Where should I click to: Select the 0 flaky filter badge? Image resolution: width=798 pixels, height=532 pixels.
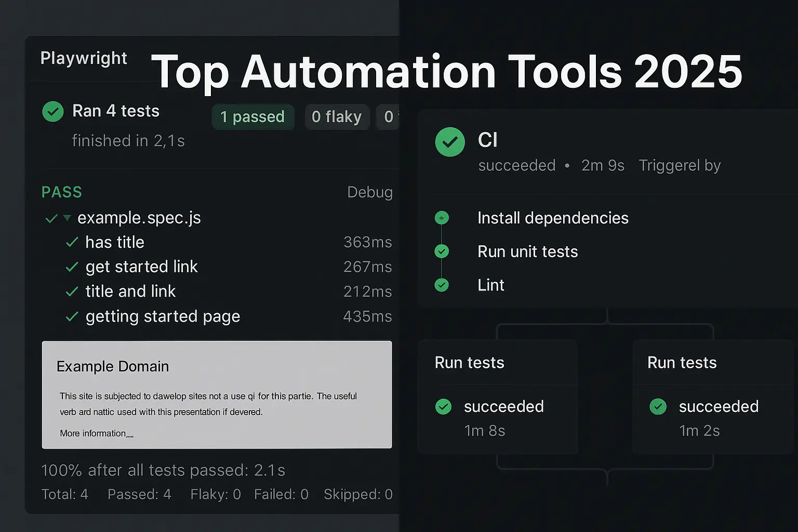(x=337, y=117)
